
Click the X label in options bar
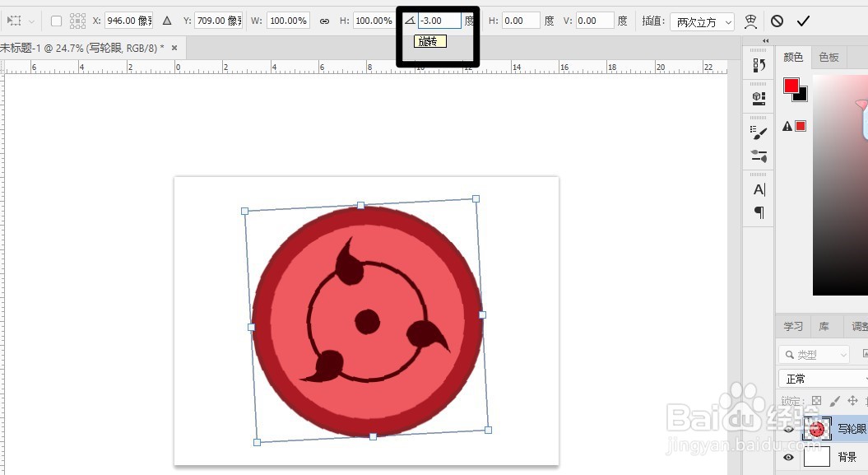[96, 21]
